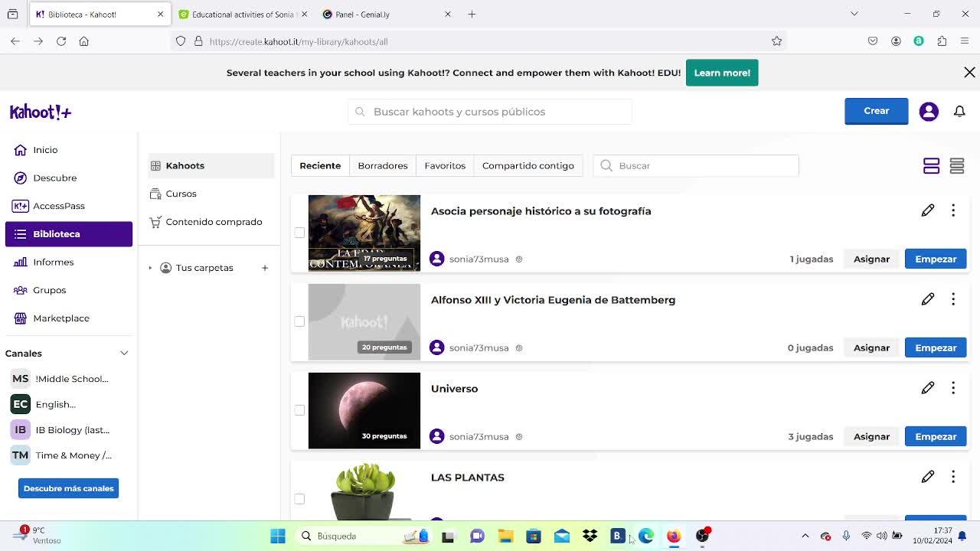Viewport: 980px width, 551px height.
Task: Open Dropbox from the taskbar
Action: point(590,536)
